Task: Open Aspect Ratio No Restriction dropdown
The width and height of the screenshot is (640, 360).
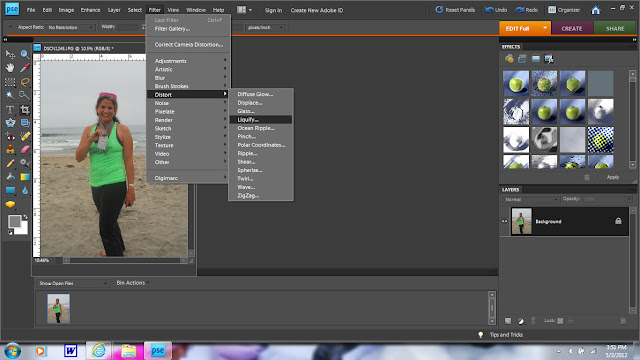Action: pyautogui.click(x=70, y=27)
